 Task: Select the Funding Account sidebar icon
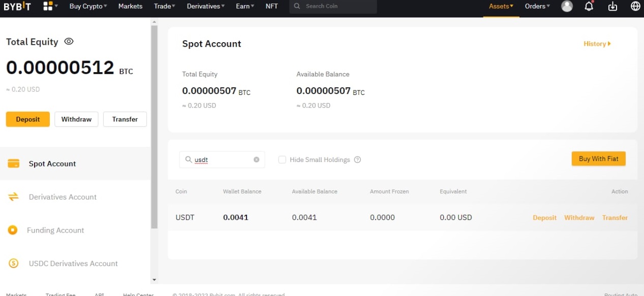pyautogui.click(x=14, y=230)
